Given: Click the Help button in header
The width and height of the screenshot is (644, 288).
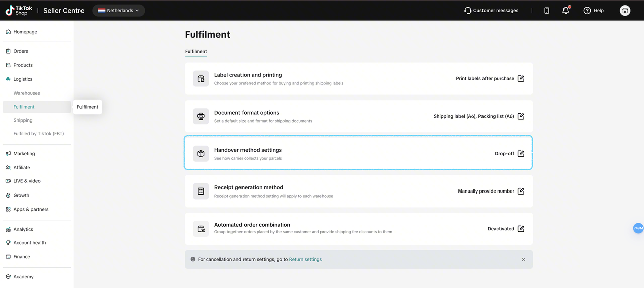Looking at the screenshot, I should pyautogui.click(x=593, y=10).
